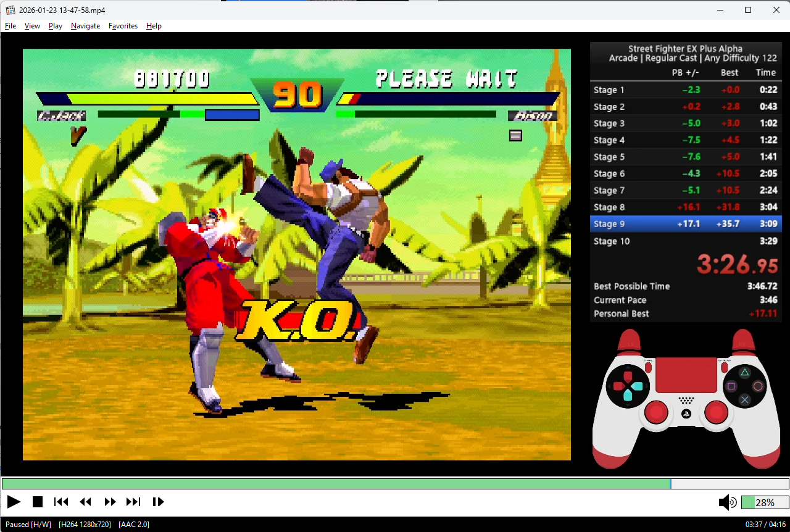The image size is (790, 532).
Task: Click the 'Stage 8' split label
Action: [x=609, y=207]
